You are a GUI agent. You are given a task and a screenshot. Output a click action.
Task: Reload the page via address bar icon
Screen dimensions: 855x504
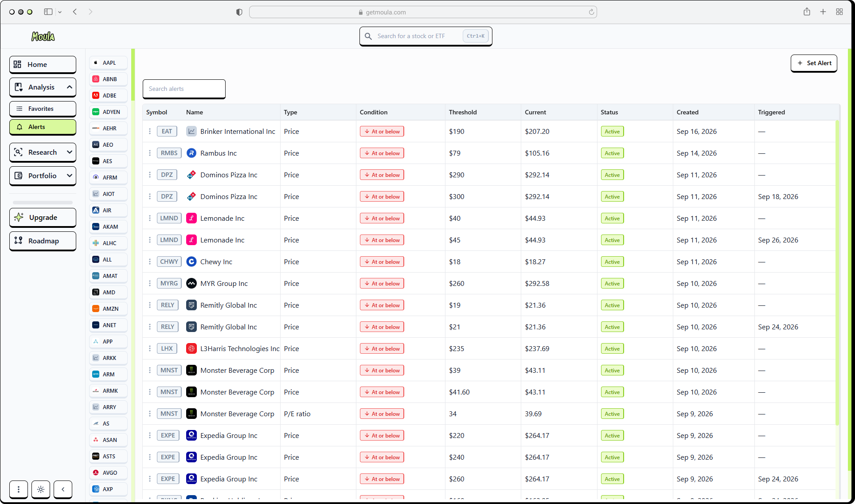(591, 12)
